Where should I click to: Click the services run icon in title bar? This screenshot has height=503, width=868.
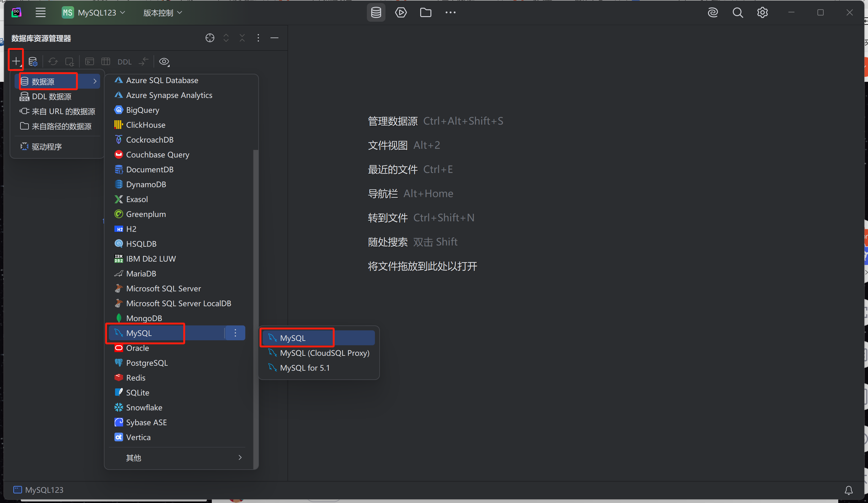(401, 13)
